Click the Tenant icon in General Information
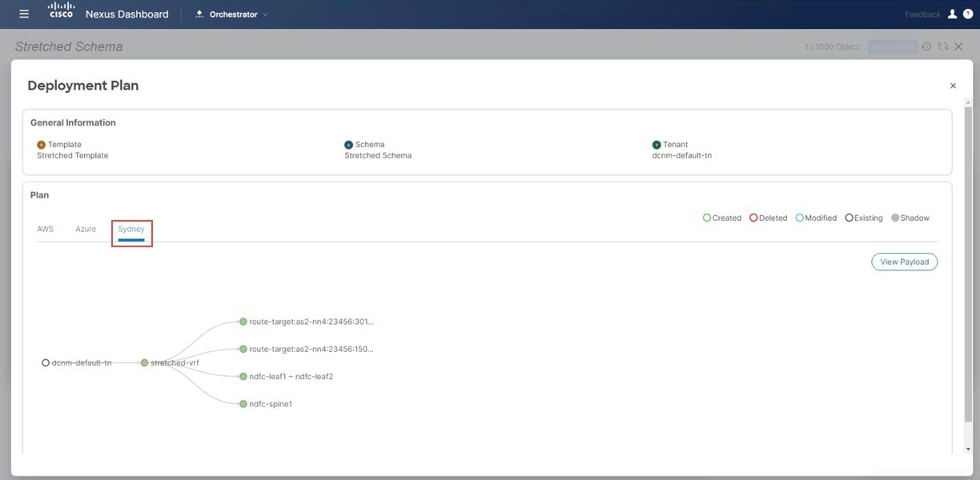The width and height of the screenshot is (980, 480). 657,145
